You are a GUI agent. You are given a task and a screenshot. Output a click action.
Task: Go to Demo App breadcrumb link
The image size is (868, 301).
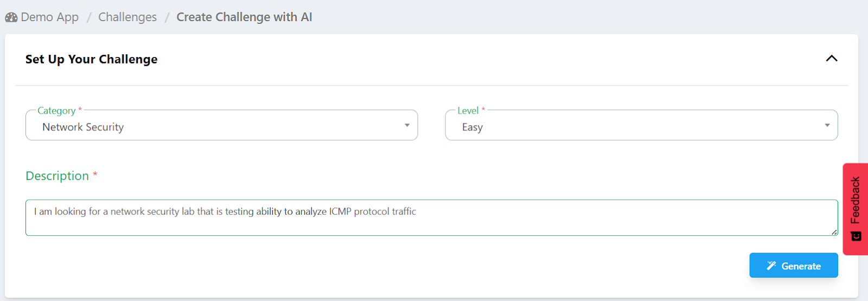[x=49, y=17]
